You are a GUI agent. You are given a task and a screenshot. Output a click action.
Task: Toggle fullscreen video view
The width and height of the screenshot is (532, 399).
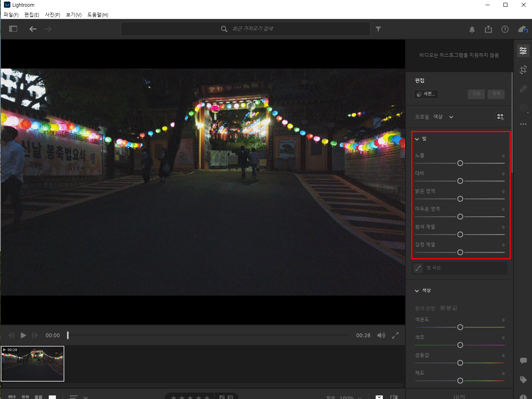pos(395,335)
